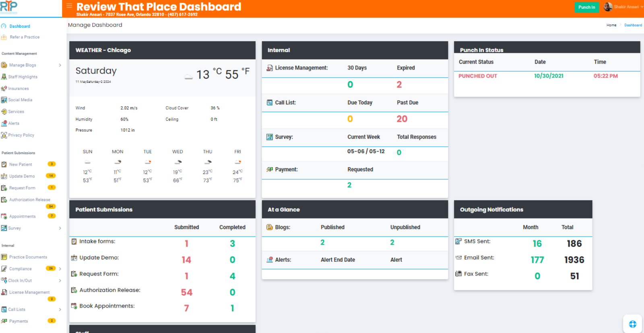
Task: Click the Call List icon in Internal panel
Action: [270, 103]
